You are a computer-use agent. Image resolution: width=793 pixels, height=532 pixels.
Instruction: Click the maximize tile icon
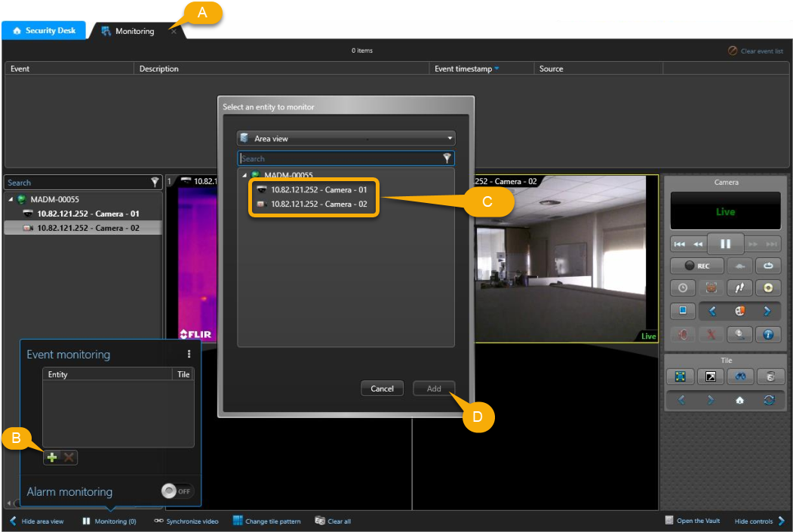coord(710,376)
